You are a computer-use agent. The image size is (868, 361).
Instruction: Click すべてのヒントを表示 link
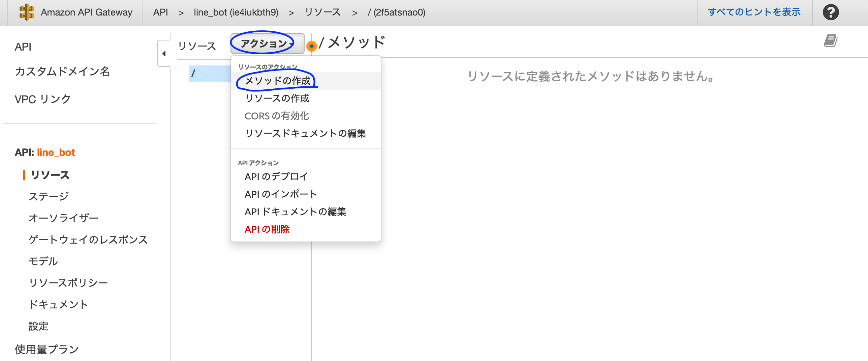click(x=755, y=11)
